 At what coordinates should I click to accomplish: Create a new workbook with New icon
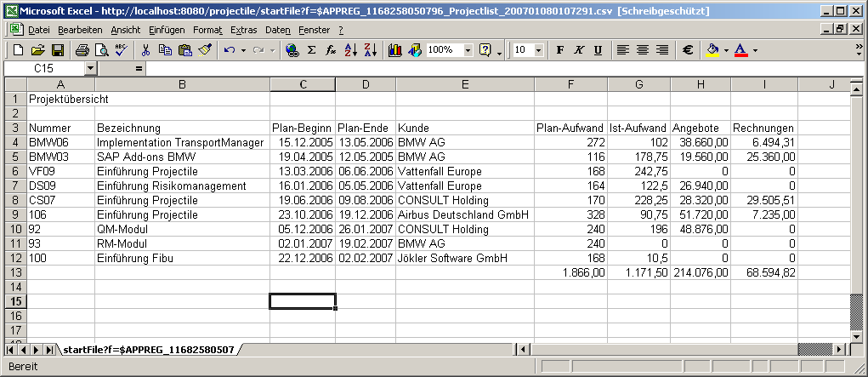(18, 50)
